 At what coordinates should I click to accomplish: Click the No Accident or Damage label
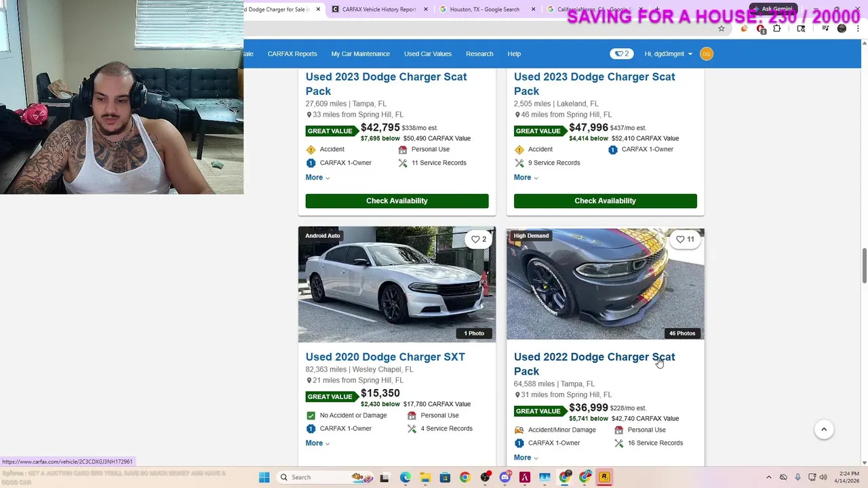pyautogui.click(x=353, y=415)
